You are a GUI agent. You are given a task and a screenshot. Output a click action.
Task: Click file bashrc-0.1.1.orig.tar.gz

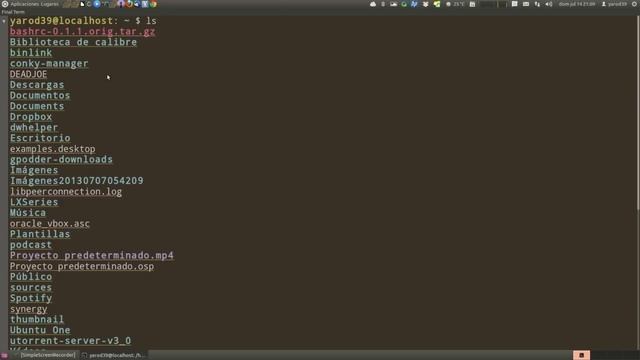pos(82,31)
